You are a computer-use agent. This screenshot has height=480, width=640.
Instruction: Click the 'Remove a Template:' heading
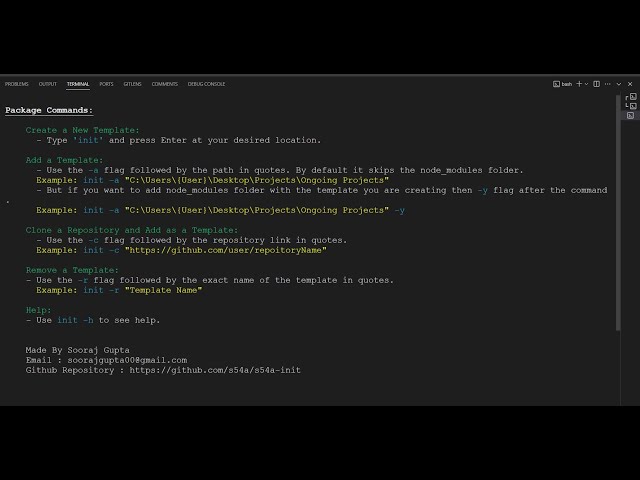pyautogui.click(x=72, y=270)
